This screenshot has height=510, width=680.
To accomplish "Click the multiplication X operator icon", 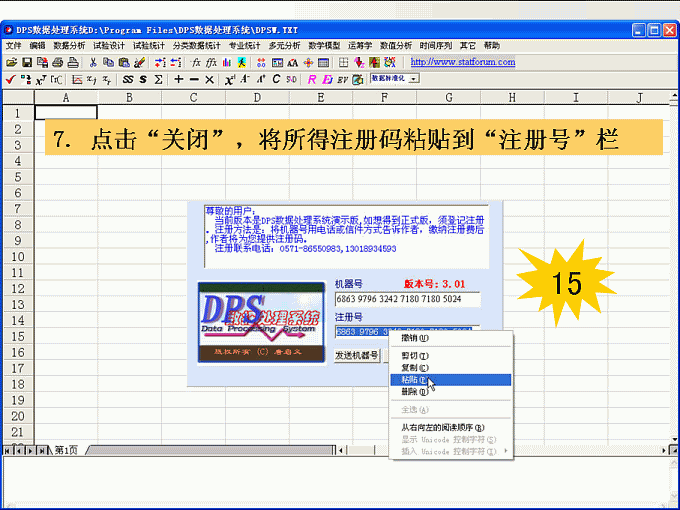I will (209, 79).
